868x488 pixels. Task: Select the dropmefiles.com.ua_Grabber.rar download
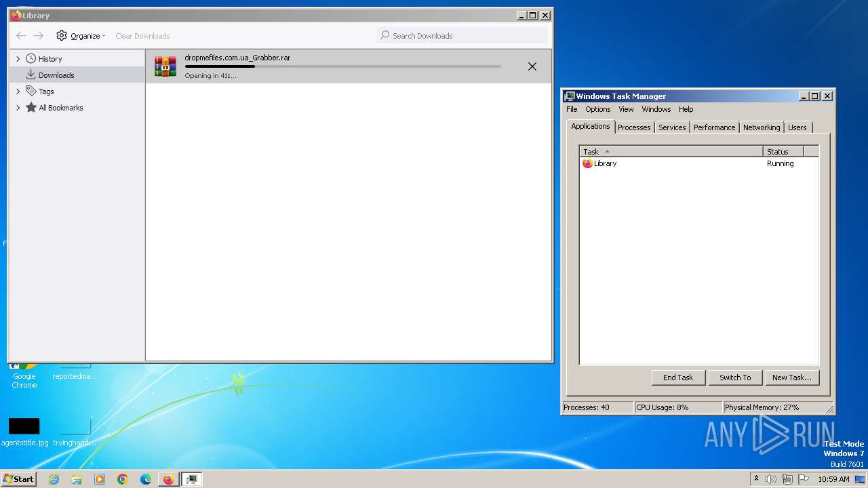tap(349, 66)
